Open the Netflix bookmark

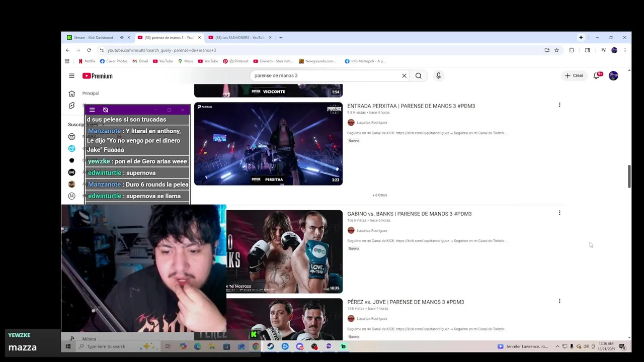[87, 61]
